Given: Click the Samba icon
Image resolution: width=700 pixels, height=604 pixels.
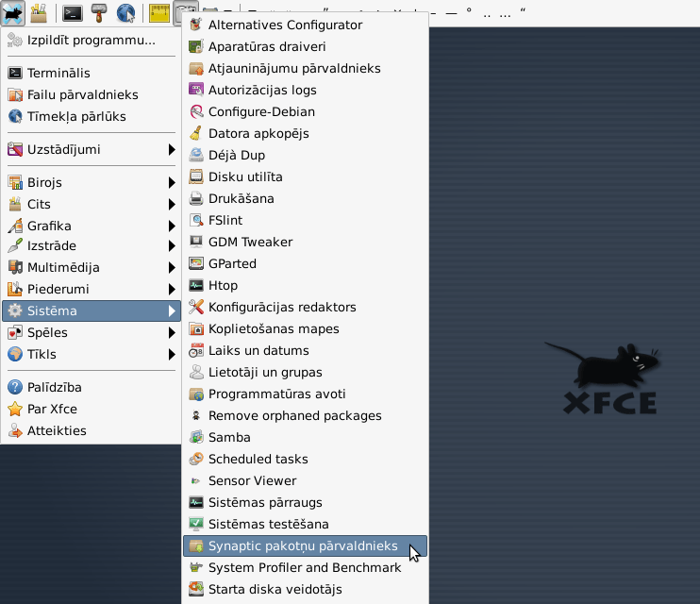Looking at the screenshot, I should tap(196, 437).
